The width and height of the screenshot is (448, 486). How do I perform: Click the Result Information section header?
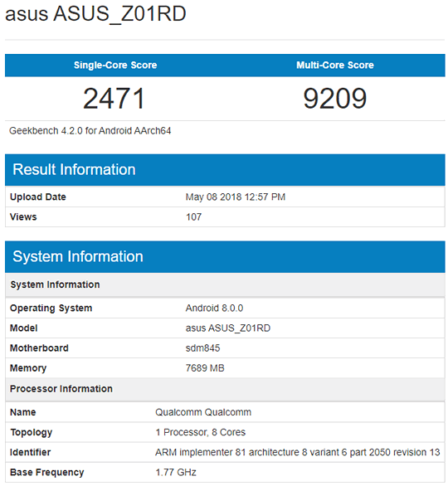[x=225, y=170]
